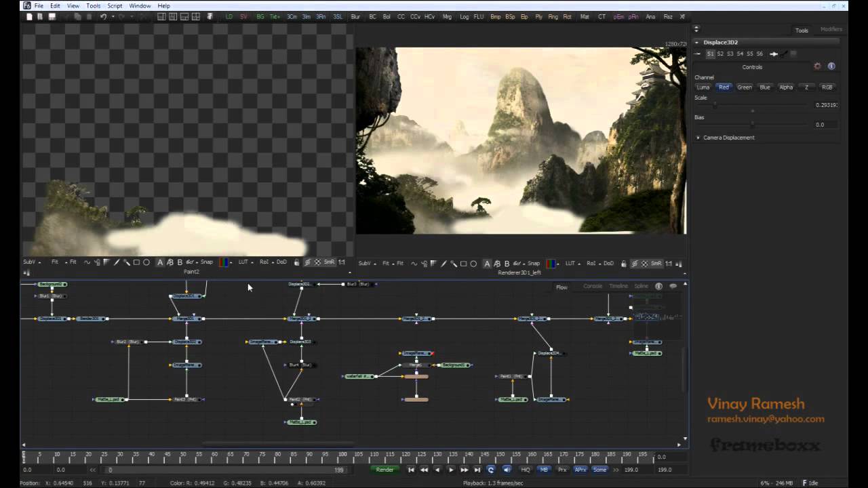Open the LUT dropdown in left viewer
The image size is (868, 488).
point(245,262)
